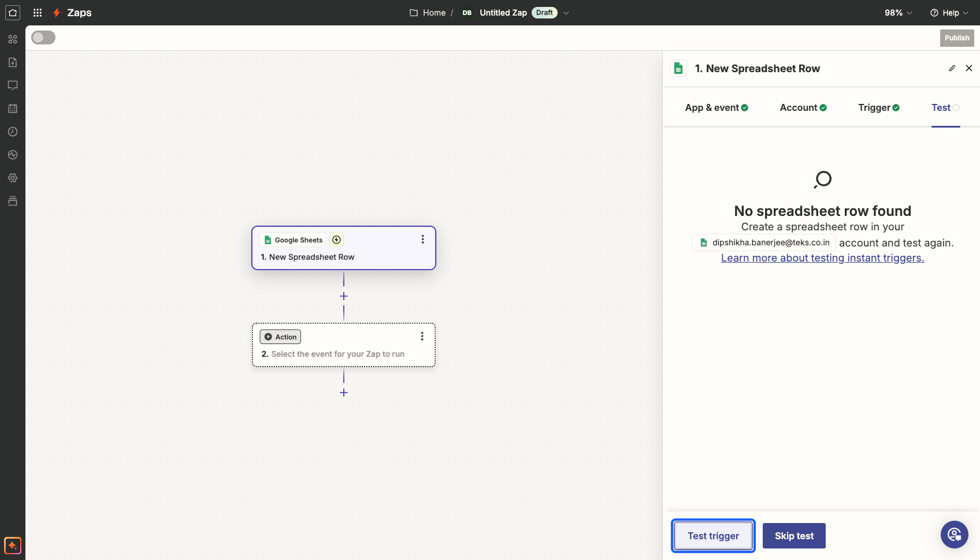980x560 pixels.
Task: Open the Help dropdown menu
Action: 949,13
